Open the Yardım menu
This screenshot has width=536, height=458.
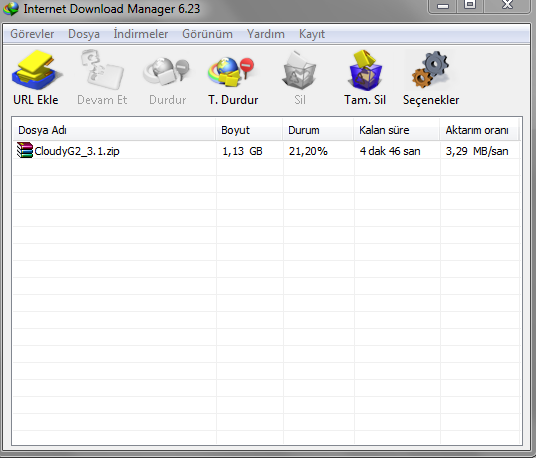[266, 34]
